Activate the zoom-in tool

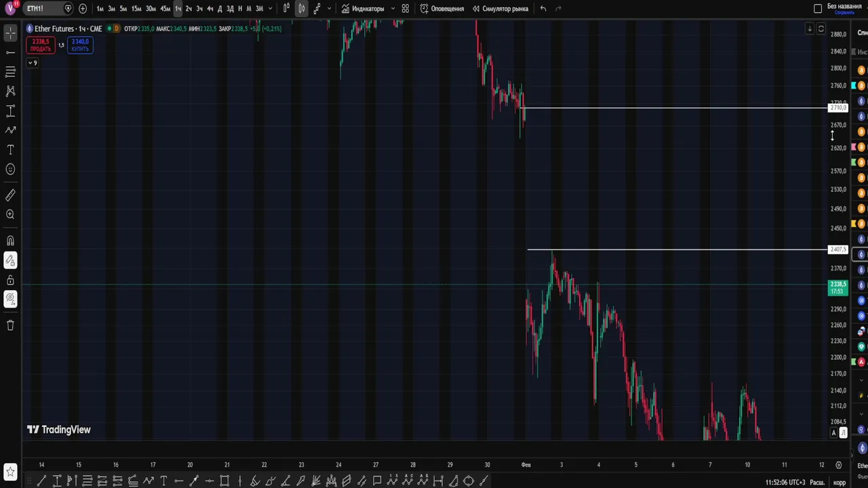click(10, 215)
